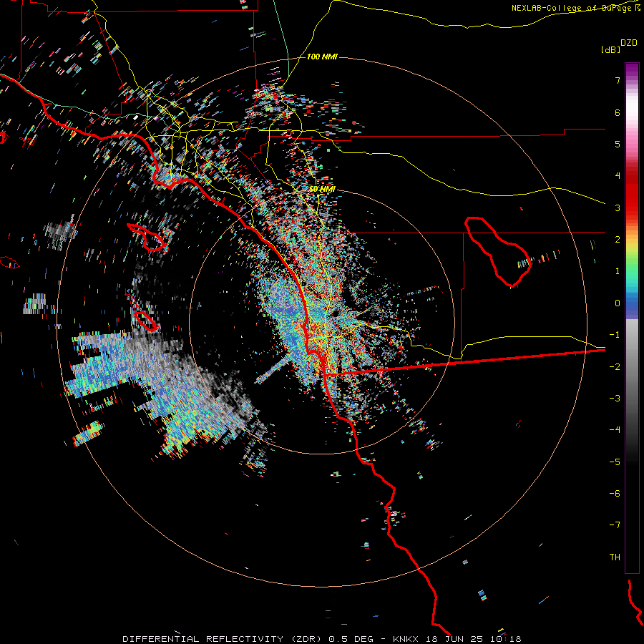The height and width of the screenshot is (644, 644).
Task: Click the -5 value on color scale
Action: pyautogui.click(x=615, y=462)
